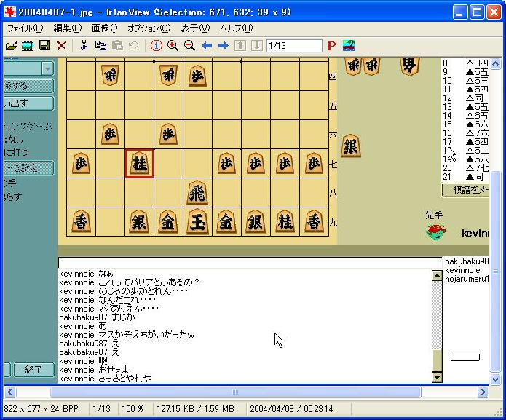
Task: Click the horizontal scrollbar left arrow
Action: (11, 392)
